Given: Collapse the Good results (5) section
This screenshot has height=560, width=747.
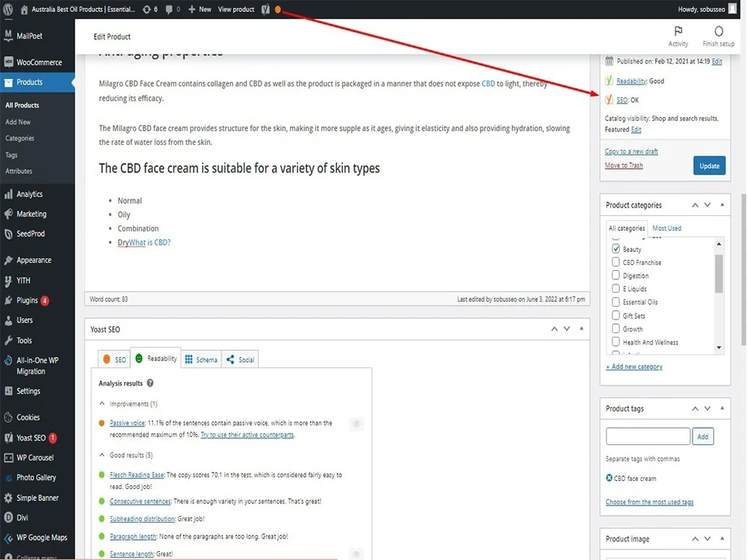Looking at the screenshot, I should pyautogui.click(x=102, y=455).
